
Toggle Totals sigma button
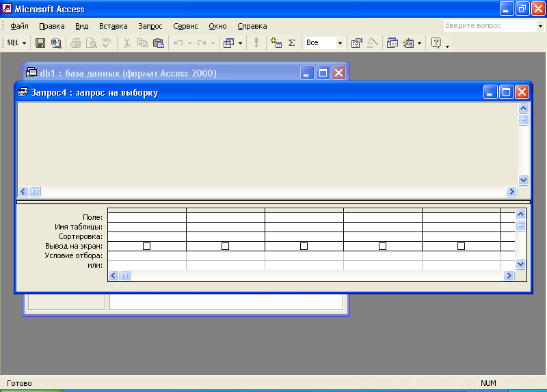tap(292, 43)
